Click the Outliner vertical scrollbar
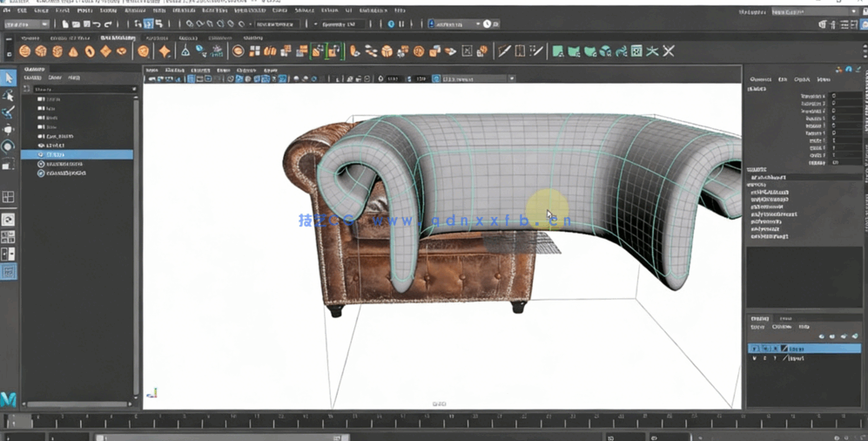The width and height of the screenshot is (868, 441). (136, 247)
